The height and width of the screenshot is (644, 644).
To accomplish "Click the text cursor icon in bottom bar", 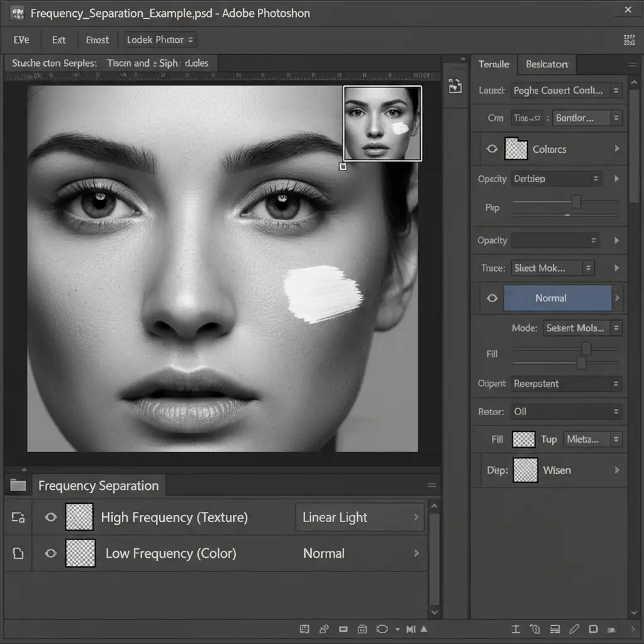I will click(516, 629).
